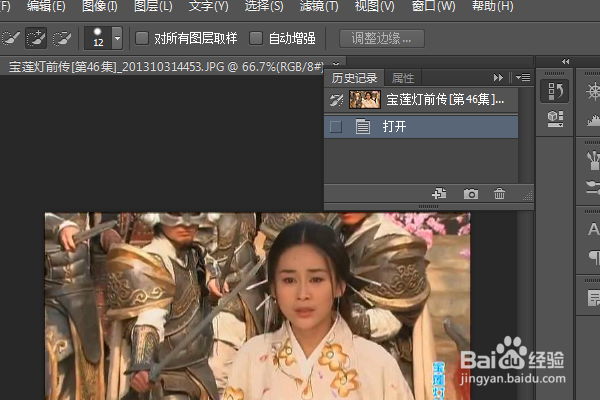The width and height of the screenshot is (600, 400).
Task: Create new document from current state icon
Action: point(439,193)
